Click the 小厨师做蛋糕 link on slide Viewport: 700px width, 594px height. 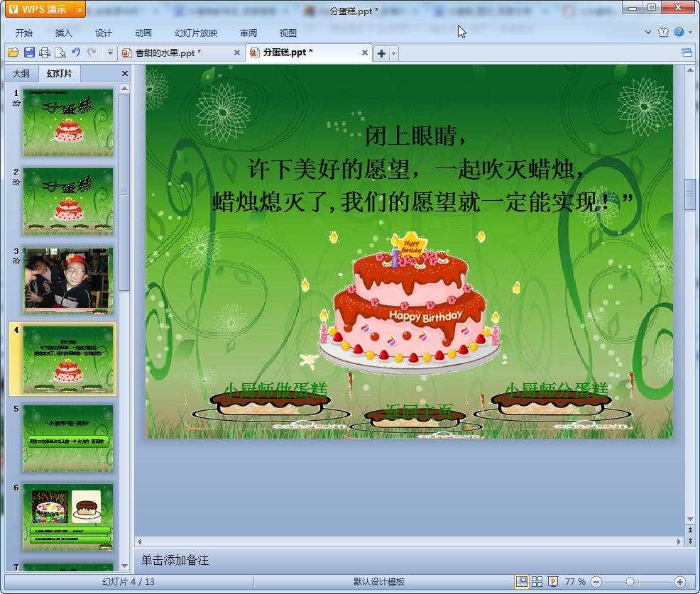click(276, 390)
